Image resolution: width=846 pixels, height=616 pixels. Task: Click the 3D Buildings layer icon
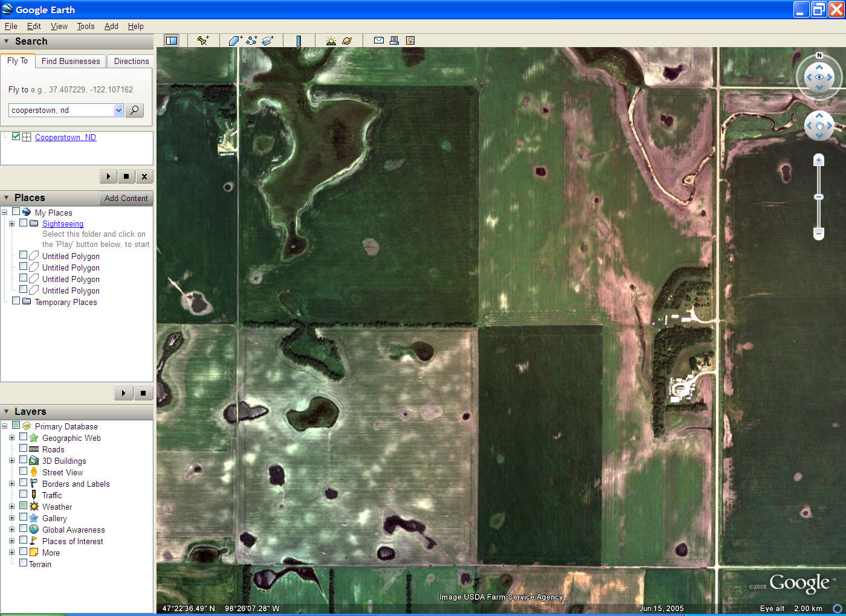tap(34, 460)
